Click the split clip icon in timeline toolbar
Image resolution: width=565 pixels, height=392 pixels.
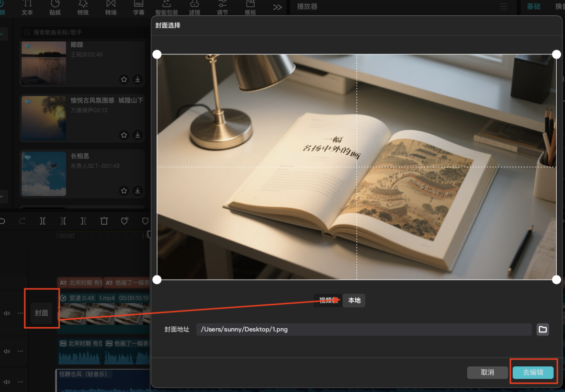tap(43, 221)
